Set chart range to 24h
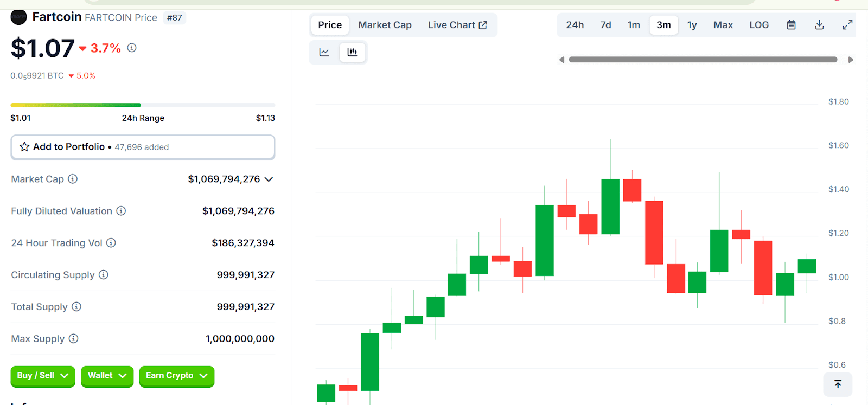The image size is (868, 405). 575,25
